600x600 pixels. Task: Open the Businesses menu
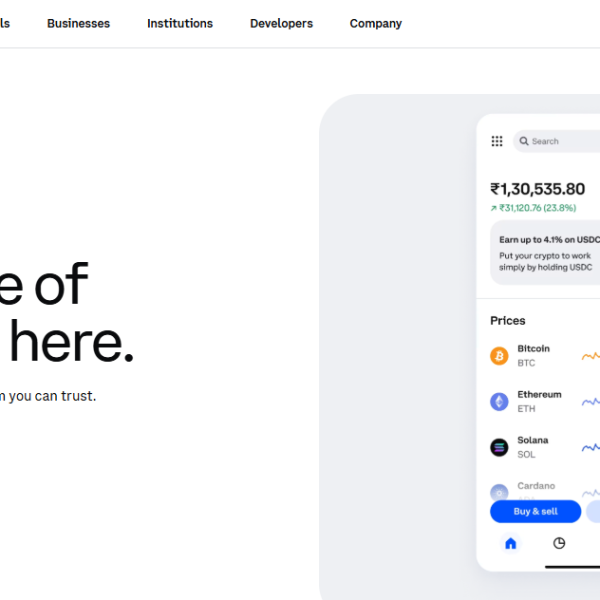78,23
